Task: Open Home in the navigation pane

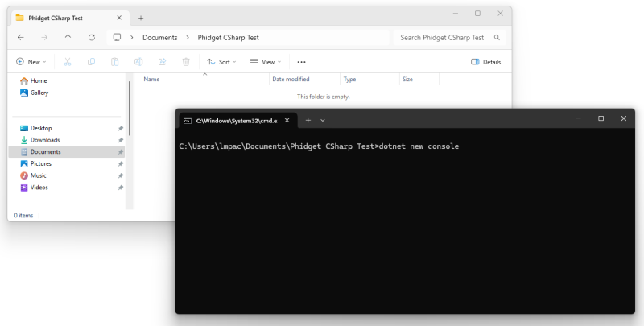Action: pyautogui.click(x=39, y=80)
